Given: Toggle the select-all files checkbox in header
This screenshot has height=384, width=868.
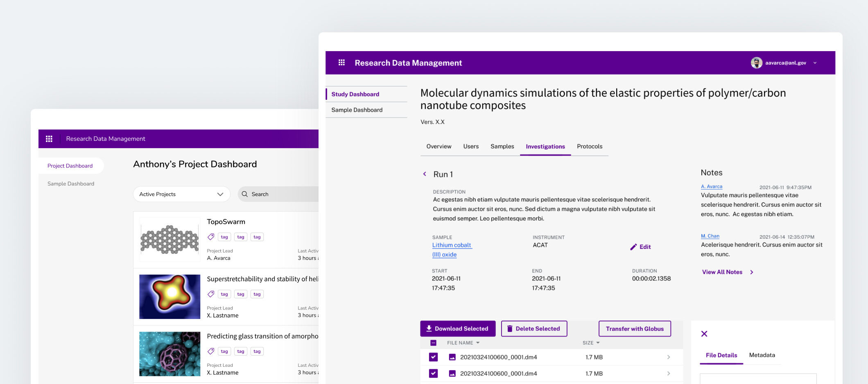Looking at the screenshot, I should [x=433, y=343].
